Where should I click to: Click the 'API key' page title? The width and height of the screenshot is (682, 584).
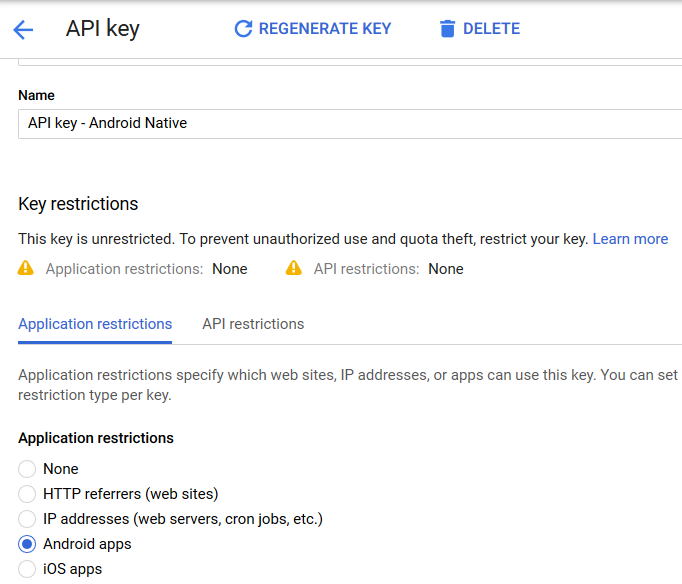click(x=103, y=29)
